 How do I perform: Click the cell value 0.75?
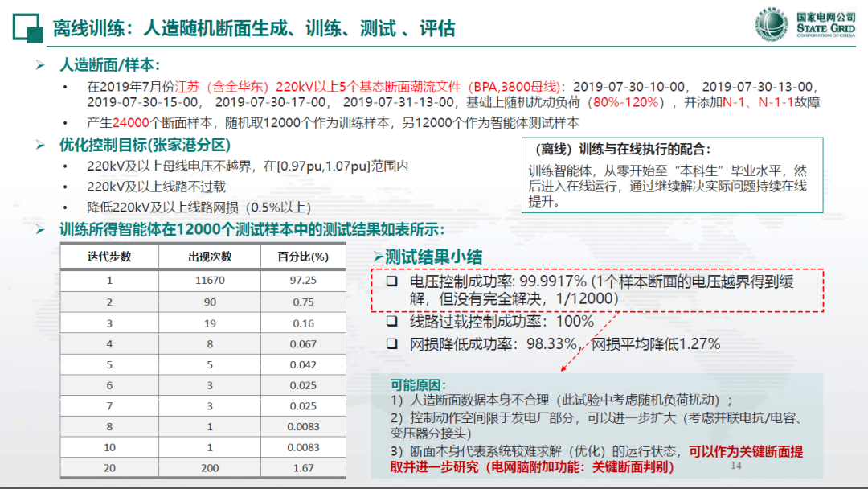(303, 302)
